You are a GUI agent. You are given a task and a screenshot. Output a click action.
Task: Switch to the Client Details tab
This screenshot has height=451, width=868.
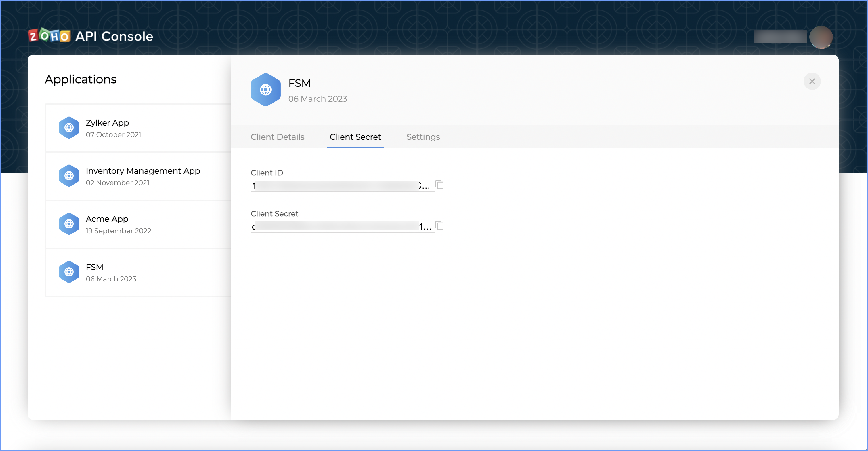277,137
